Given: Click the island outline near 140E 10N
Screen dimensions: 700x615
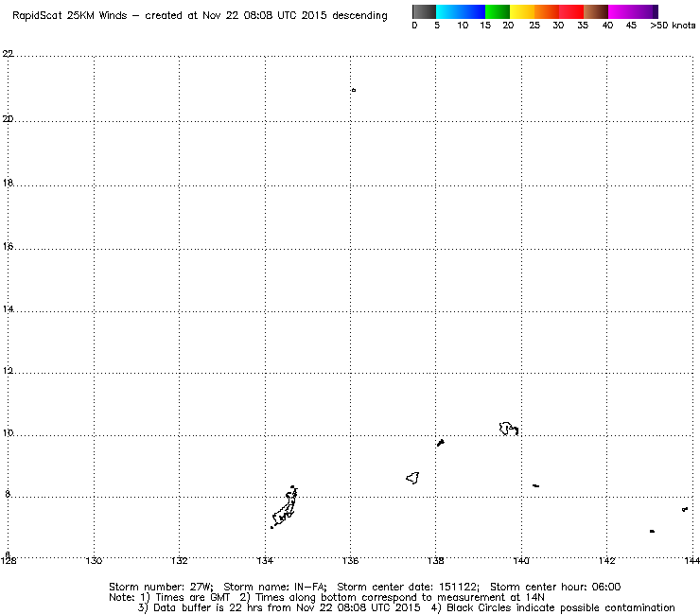Looking at the screenshot, I should point(509,429).
